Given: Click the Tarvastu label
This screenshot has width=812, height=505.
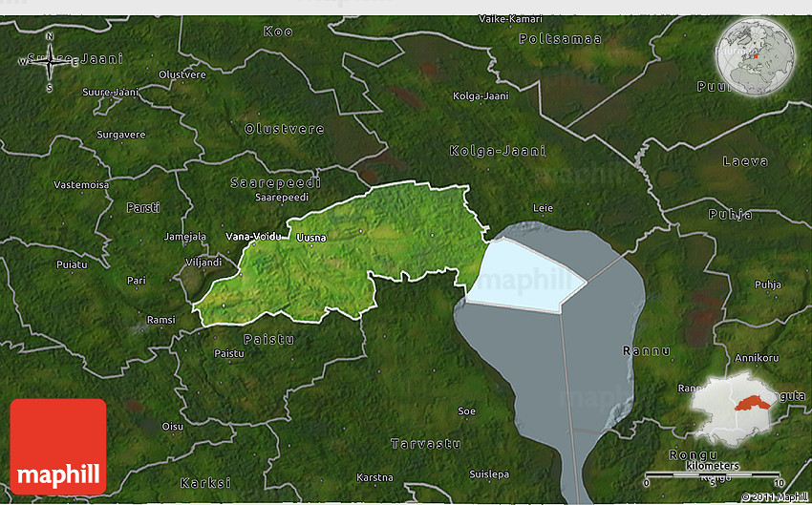Looking at the screenshot, I should pos(426,444).
